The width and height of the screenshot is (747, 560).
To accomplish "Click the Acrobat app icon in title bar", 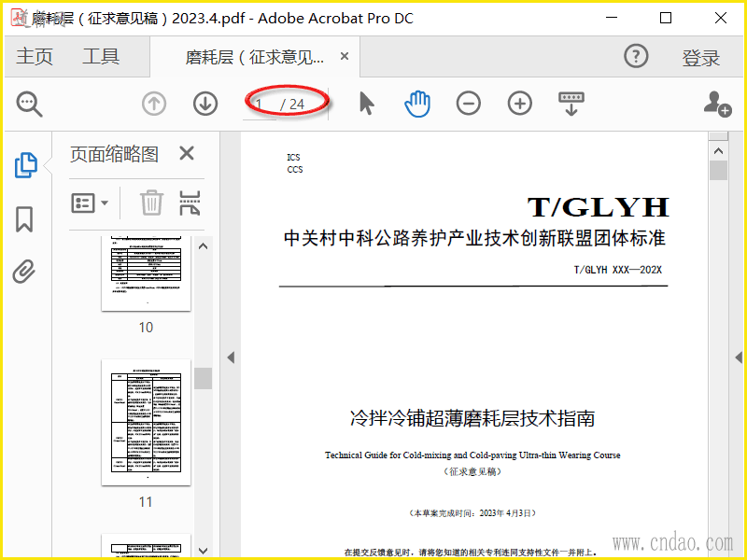I will 20,18.
